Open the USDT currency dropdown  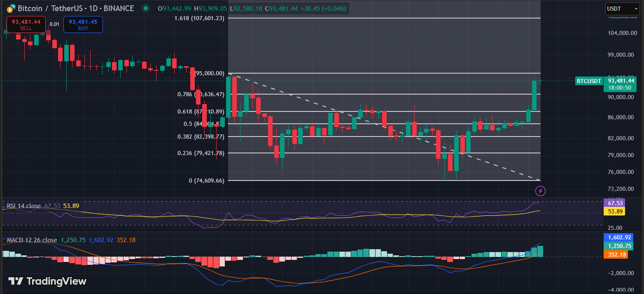[622, 8]
